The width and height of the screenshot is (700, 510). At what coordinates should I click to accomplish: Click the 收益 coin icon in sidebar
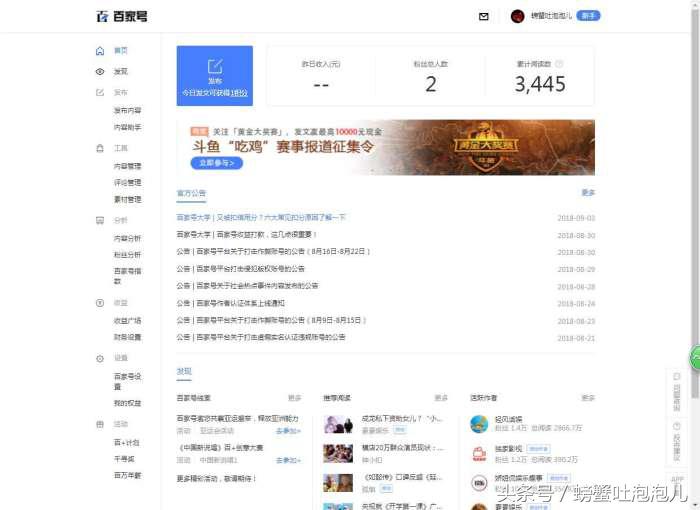pos(100,303)
